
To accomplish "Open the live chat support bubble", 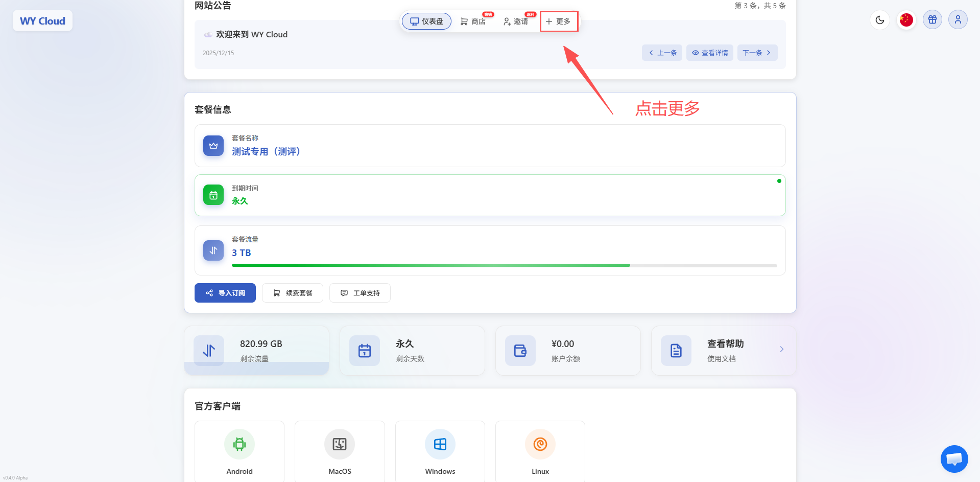I will point(954,459).
